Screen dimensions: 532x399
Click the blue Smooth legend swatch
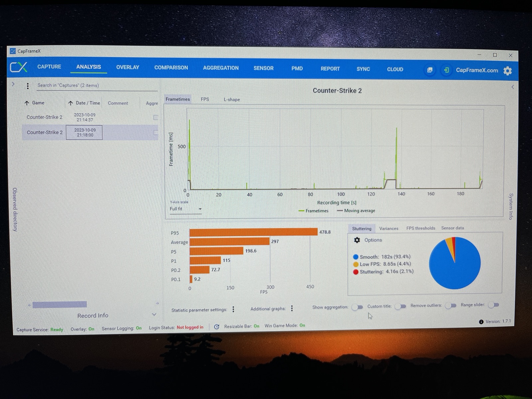[355, 257]
